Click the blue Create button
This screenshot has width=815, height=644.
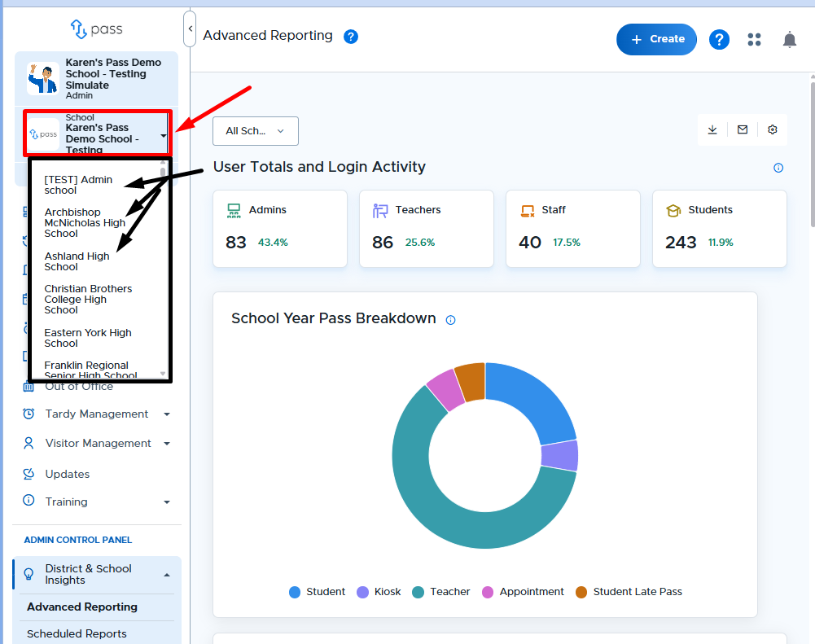point(656,39)
